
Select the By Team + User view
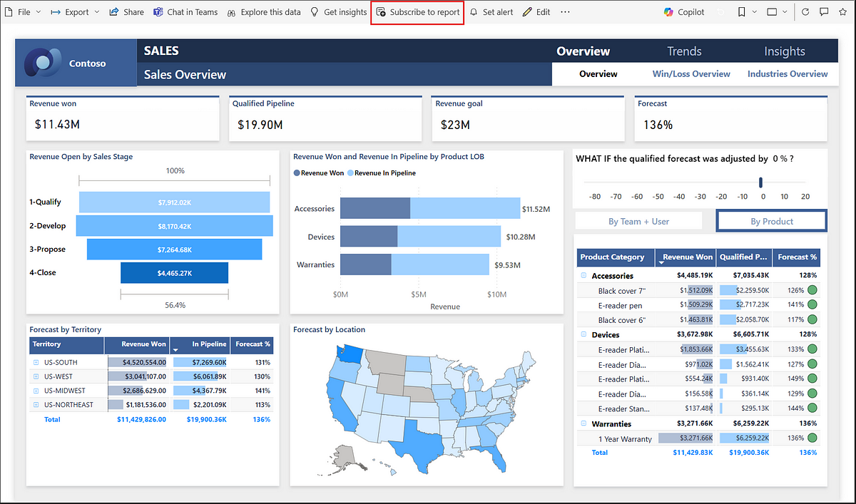coord(638,221)
